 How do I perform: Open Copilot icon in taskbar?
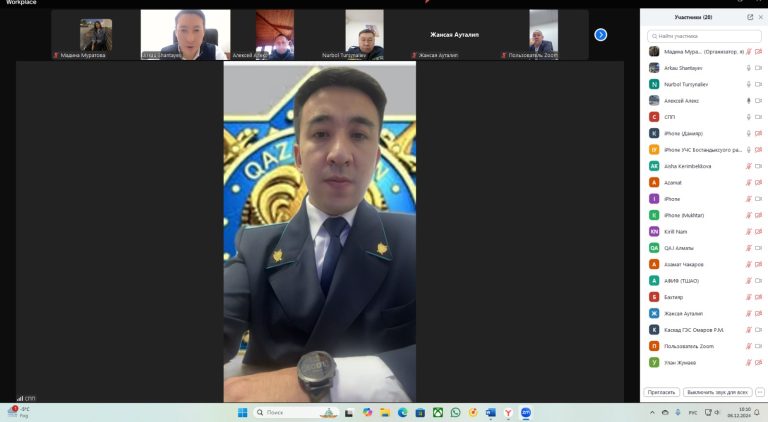point(367,413)
